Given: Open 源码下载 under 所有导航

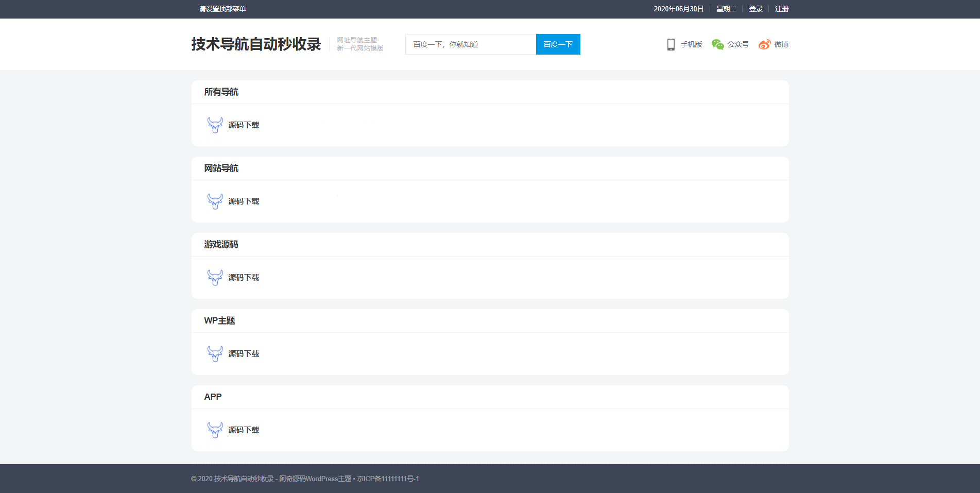Looking at the screenshot, I should pyautogui.click(x=244, y=125).
